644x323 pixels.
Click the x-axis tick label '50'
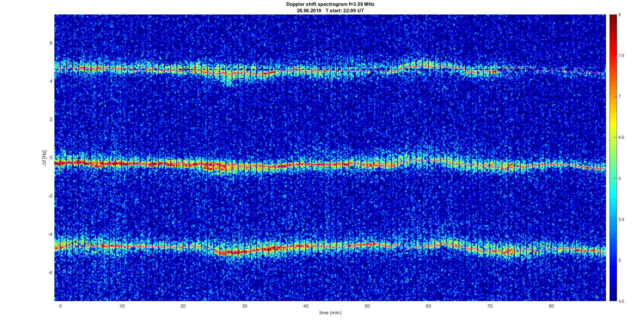point(367,306)
